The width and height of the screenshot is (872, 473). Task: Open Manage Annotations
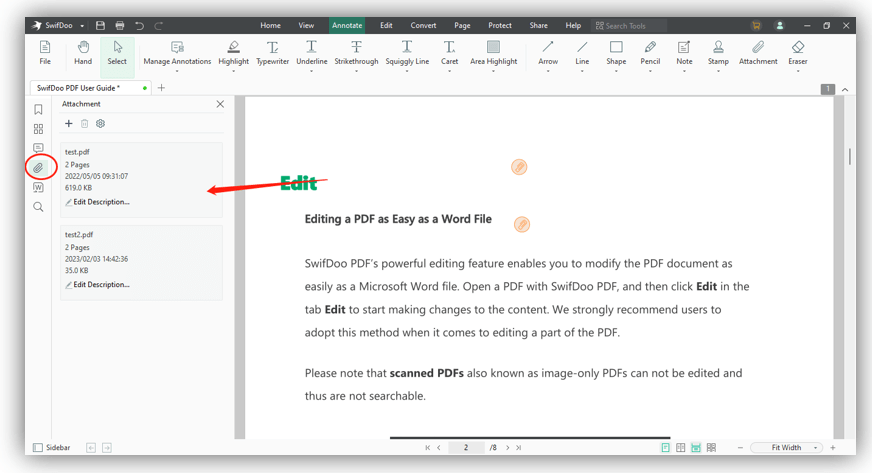[x=177, y=53]
